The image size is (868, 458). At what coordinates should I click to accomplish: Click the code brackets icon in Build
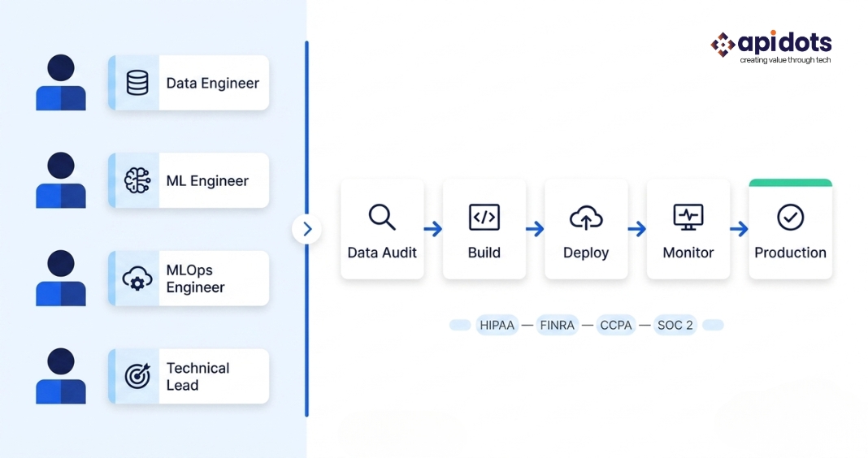click(484, 217)
